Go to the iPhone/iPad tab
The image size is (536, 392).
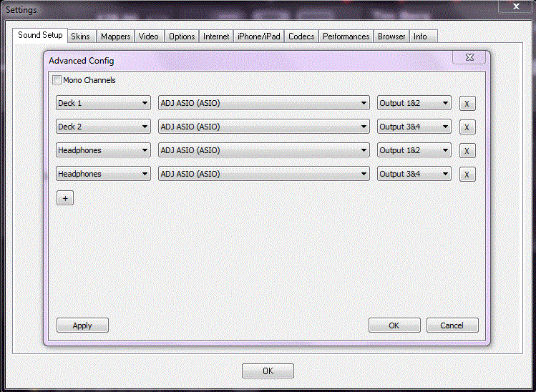[259, 36]
